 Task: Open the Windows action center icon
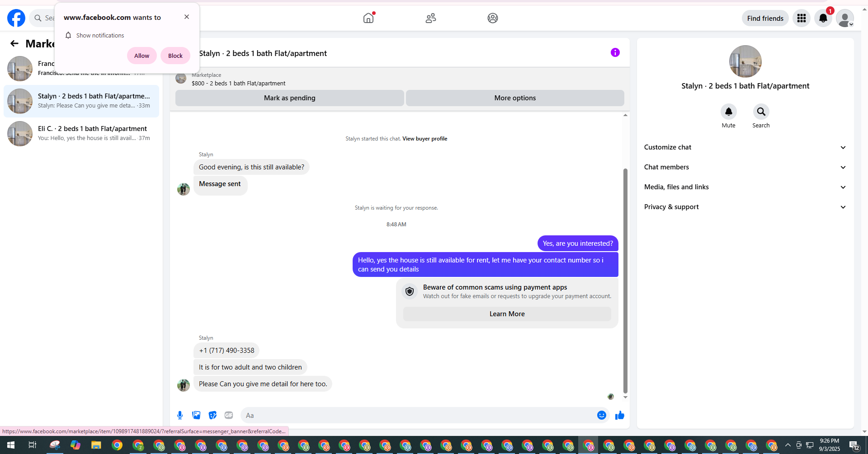(x=854, y=445)
